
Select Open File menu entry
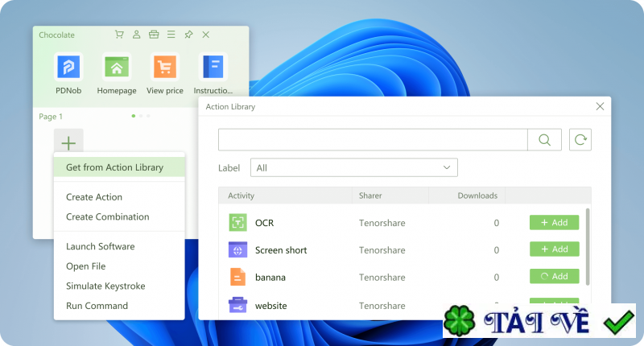86,266
